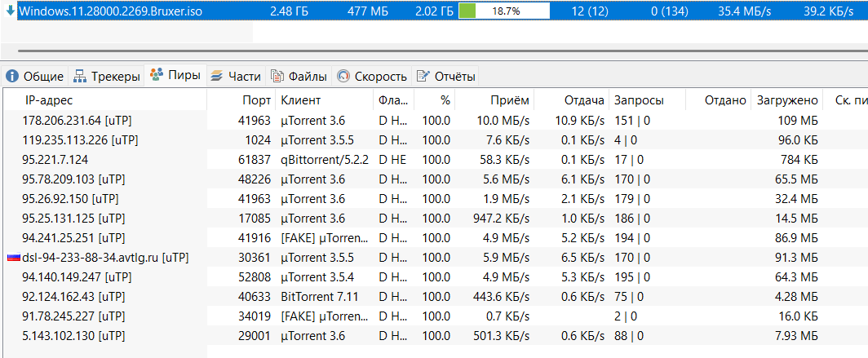Click the 10.0 МБ/s receive speed cell
The height and width of the screenshot is (358, 868).
505,121
